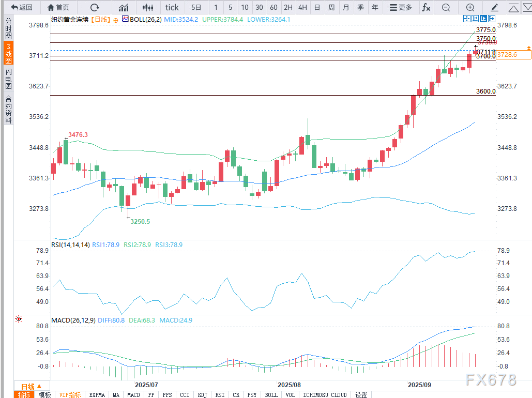Switch to the 4H timeframe tab

(302, 7)
